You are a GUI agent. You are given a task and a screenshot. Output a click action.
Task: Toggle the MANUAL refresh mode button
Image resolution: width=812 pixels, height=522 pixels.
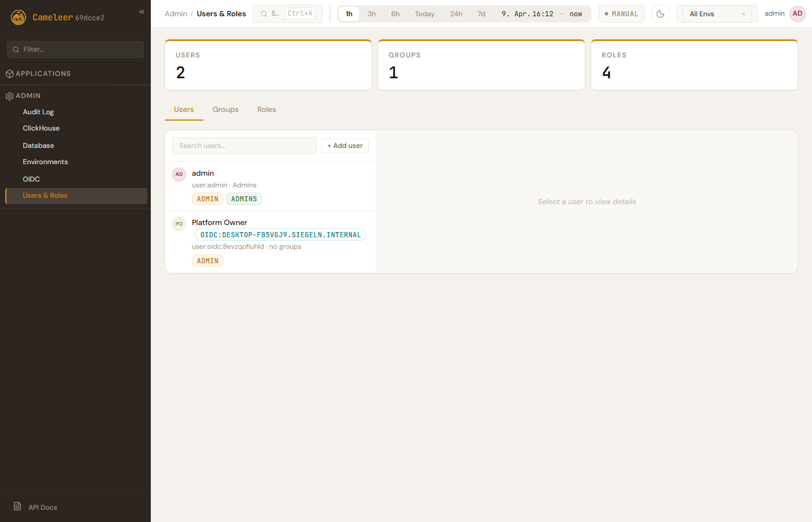click(621, 14)
